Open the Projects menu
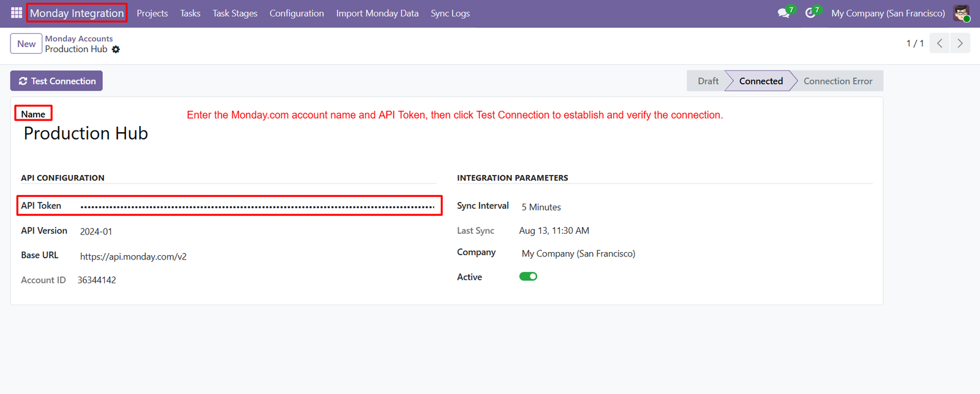This screenshot has height=394, width=980. pos(152,13)
